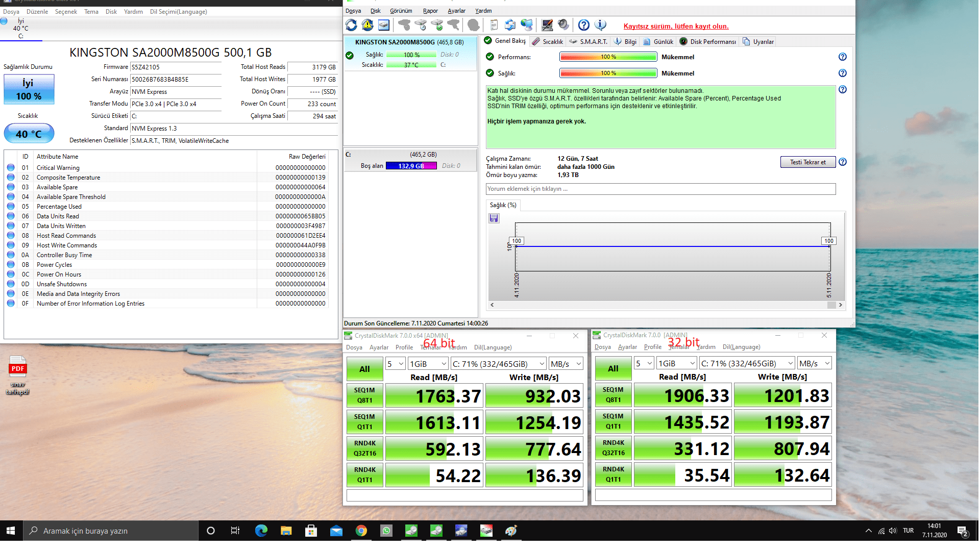Click the report document icon in toolbar

494,25
